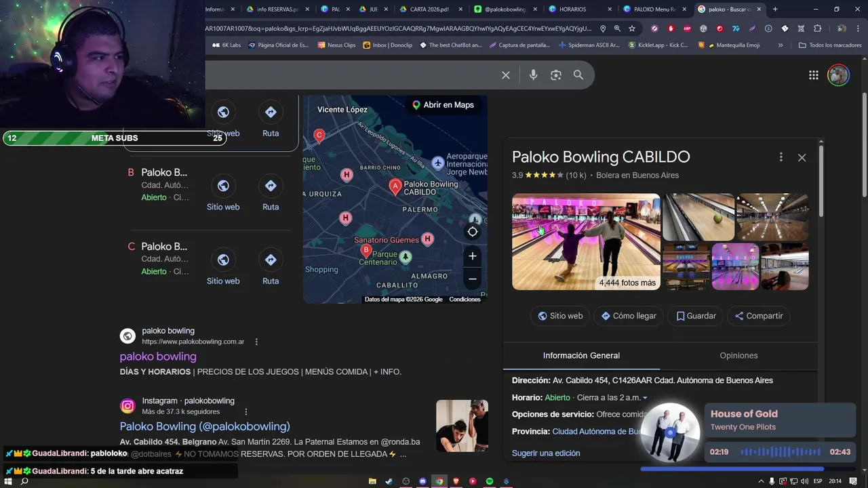Open Discord from the taskbar
This screenshot has width=868, height=488.
pos(422,481)
